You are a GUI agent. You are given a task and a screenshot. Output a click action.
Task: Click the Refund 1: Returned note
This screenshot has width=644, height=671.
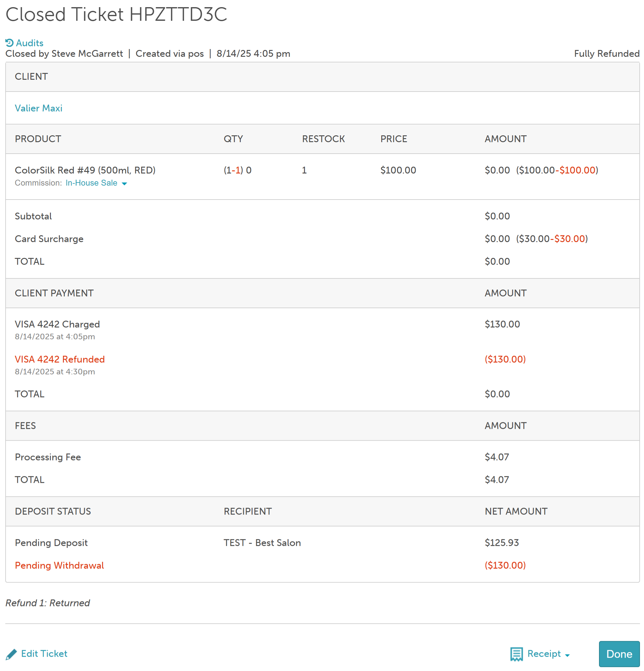pyautogui.click(x=47, y=603)
